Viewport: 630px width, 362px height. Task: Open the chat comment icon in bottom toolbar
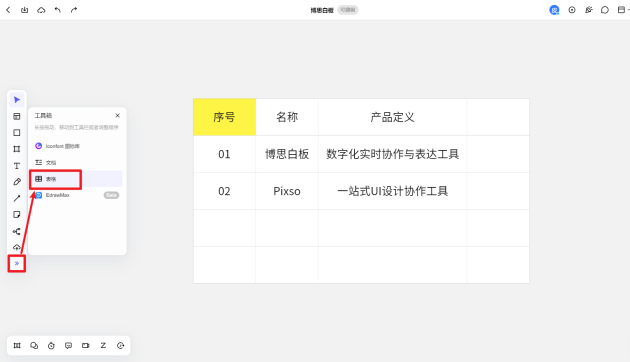[68, 346]
